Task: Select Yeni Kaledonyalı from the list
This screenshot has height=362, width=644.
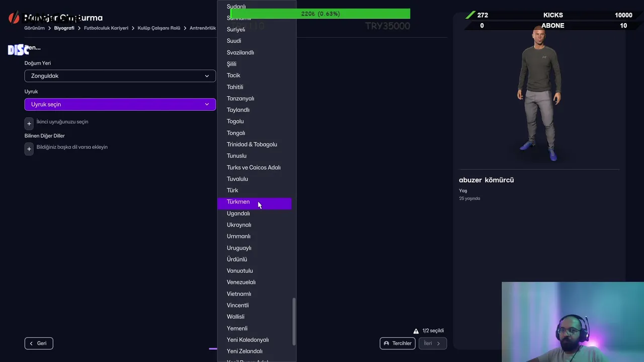Action: 254,340
